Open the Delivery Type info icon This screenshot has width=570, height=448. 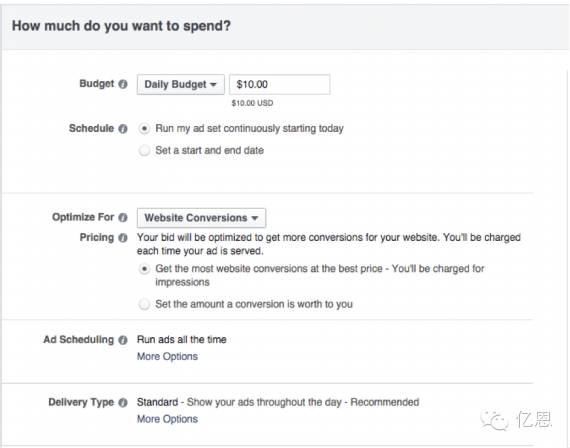(x=123, y=403)
